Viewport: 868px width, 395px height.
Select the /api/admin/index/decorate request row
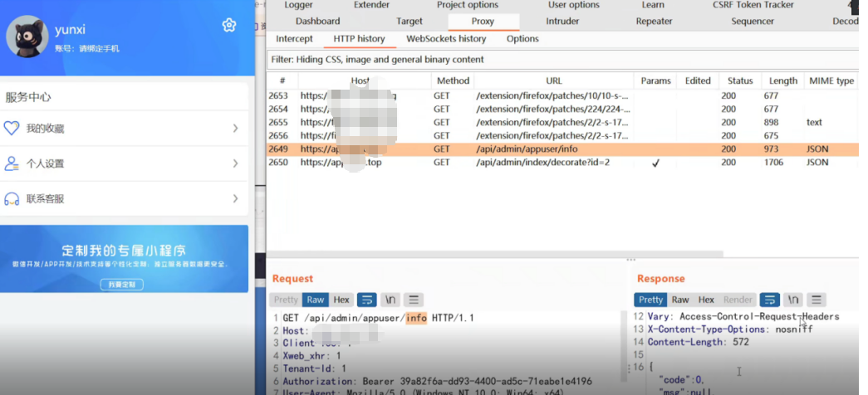click(x=542, y=163)
